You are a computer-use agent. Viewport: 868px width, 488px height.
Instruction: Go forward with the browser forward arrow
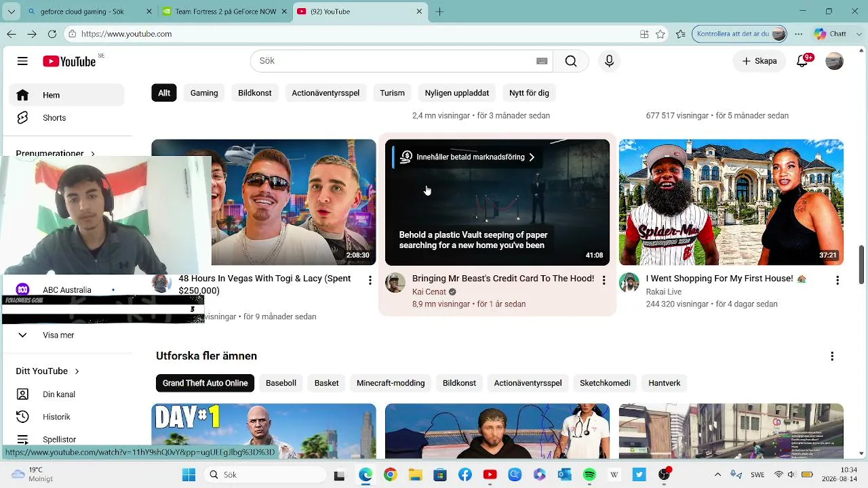pos(32,34)
